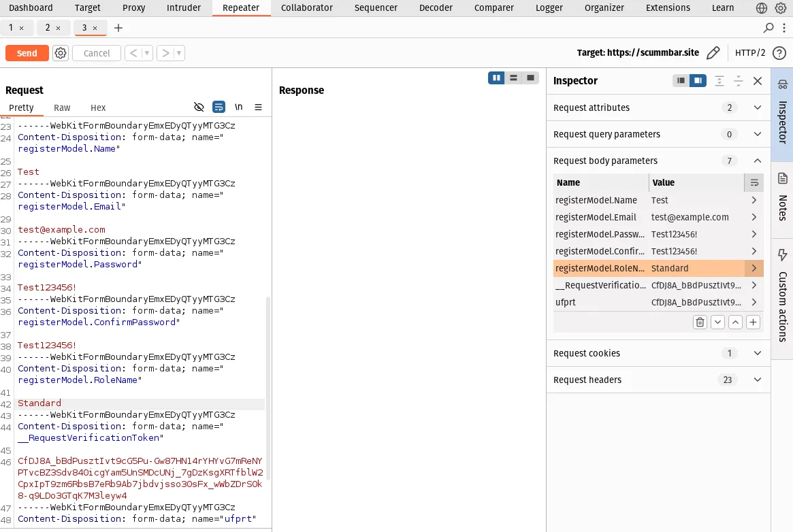Move selected parameter down
This screenshot has height=532, width=793.
(717, 322)
